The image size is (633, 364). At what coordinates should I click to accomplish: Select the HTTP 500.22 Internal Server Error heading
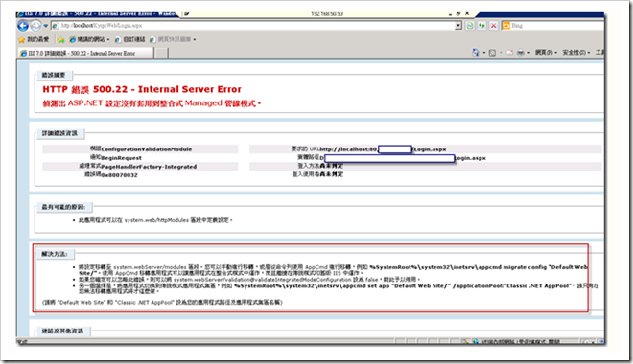tap(142, 89)
